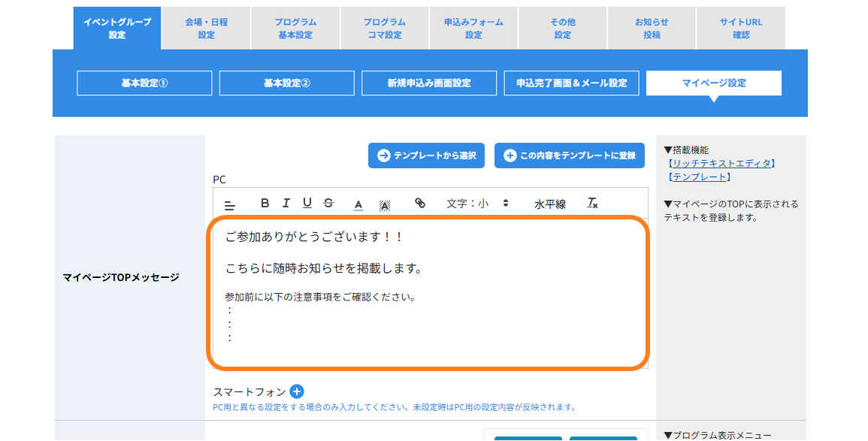Open the 基本設定① sub-tab

click(144, 83)
